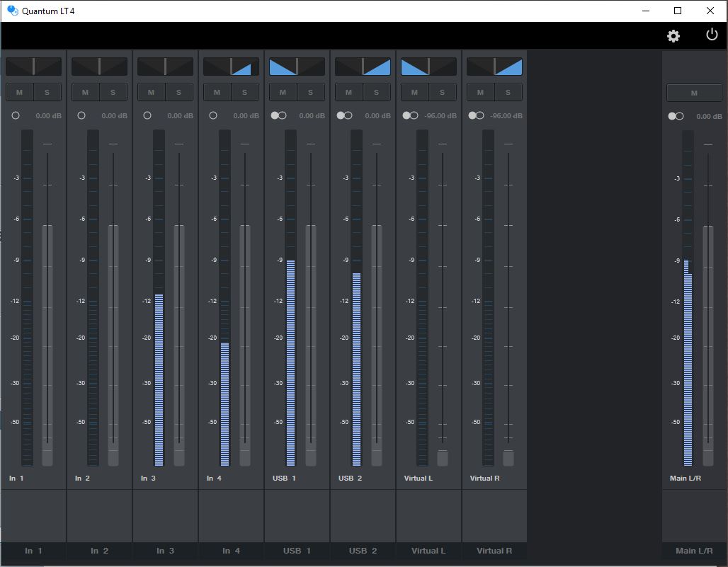
Task: Click the power icon in top bar
Action: click(x=712, y=35)
